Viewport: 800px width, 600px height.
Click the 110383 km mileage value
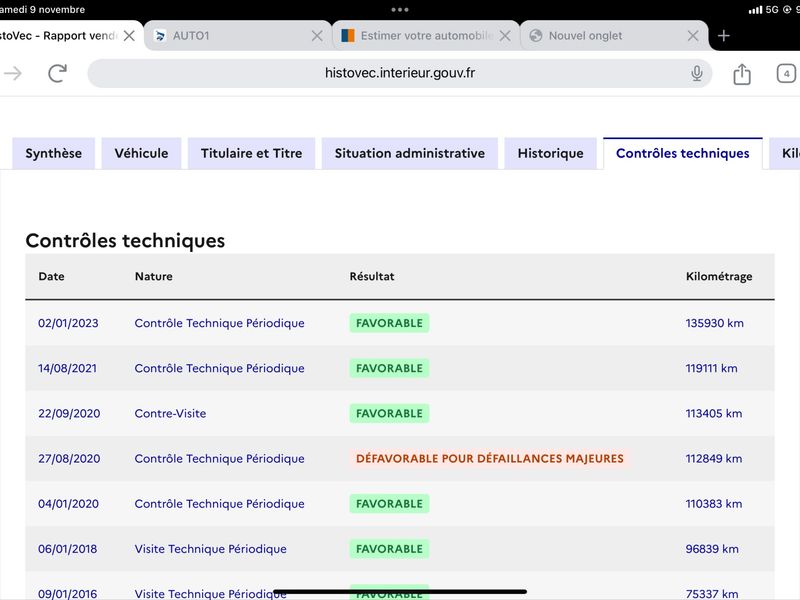[714, 504]
